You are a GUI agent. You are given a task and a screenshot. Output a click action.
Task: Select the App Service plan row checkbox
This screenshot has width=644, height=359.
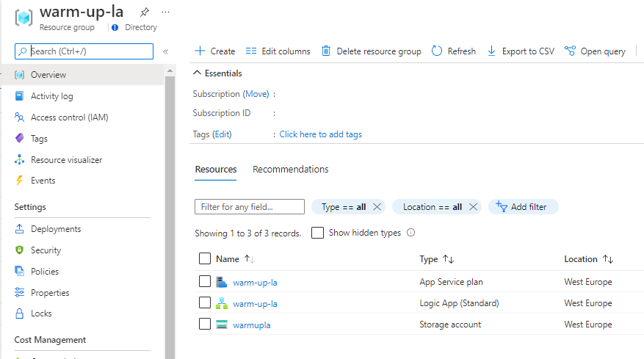(205, 281)
